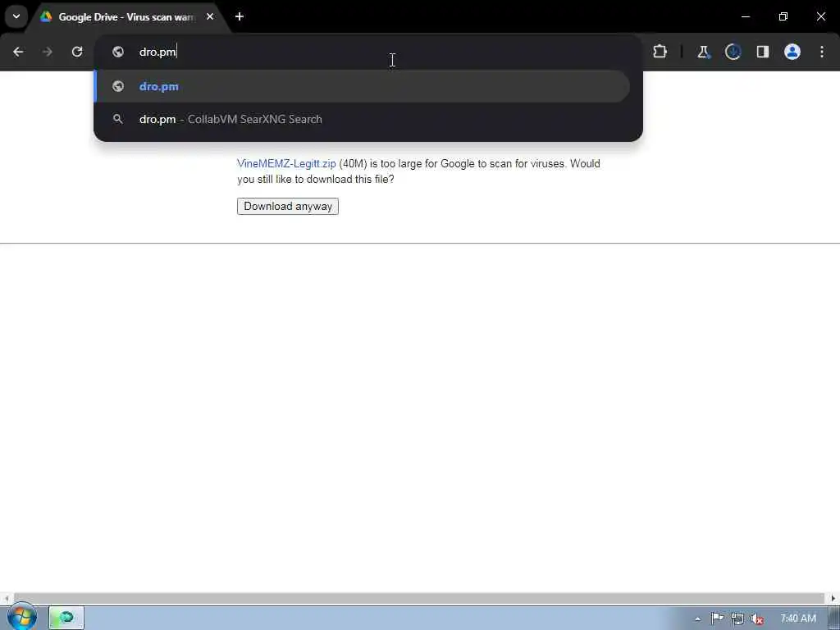Click the horizontal scrollbar track
This screenshot has height=630, width=840.
click(419, 598)
